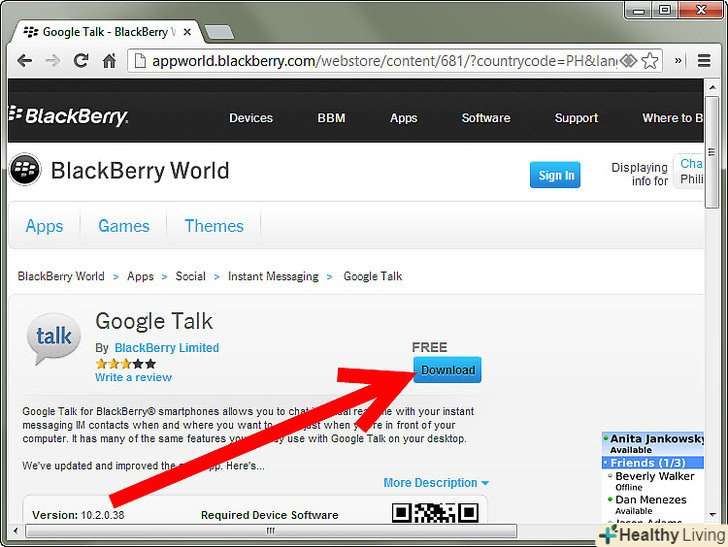This screenshot has height=547, width=728.
Task: Click Beverly Walker in contact preview
Action: (655, 476)
